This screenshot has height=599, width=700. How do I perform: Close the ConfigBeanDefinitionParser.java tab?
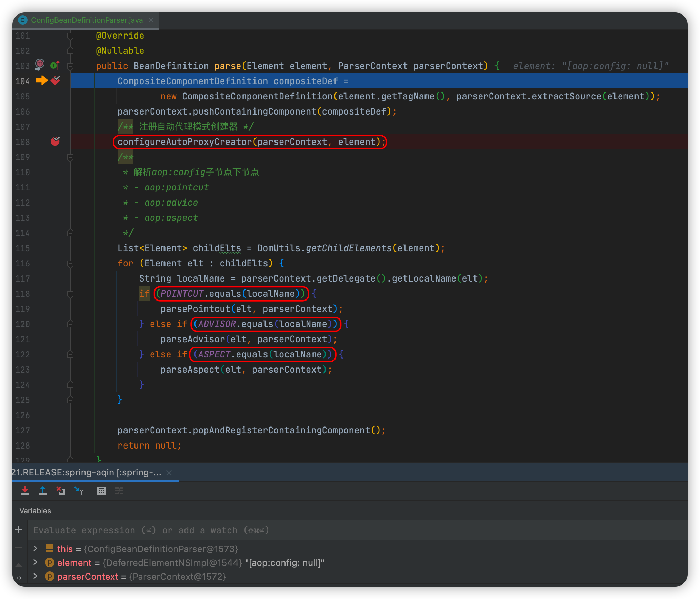(x=151, y=20)
